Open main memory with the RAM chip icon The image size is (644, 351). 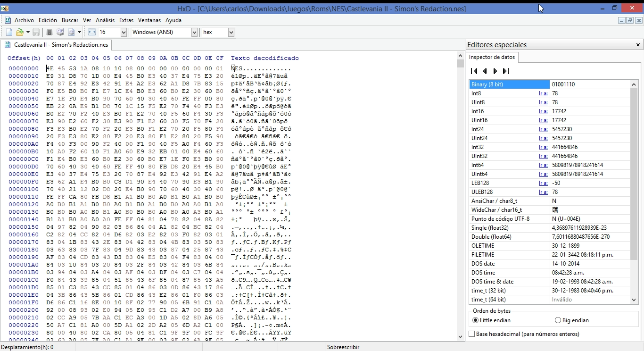pos(49,32)
